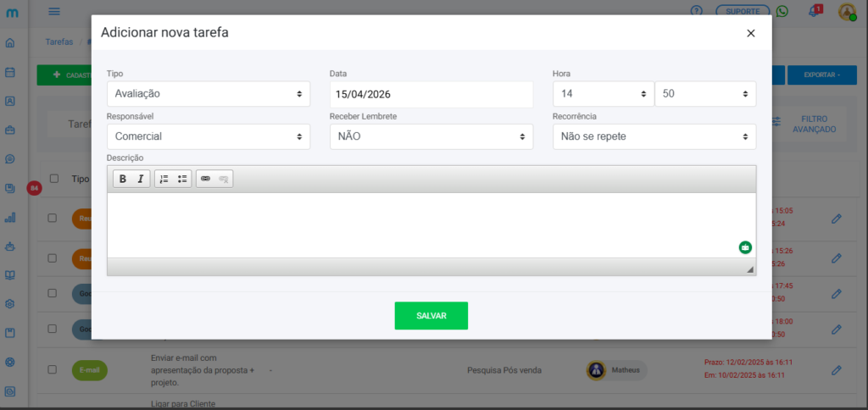Screen dimensions: 868x410
Task: Click the green assistant icon in editor
Action: [745, 247]
